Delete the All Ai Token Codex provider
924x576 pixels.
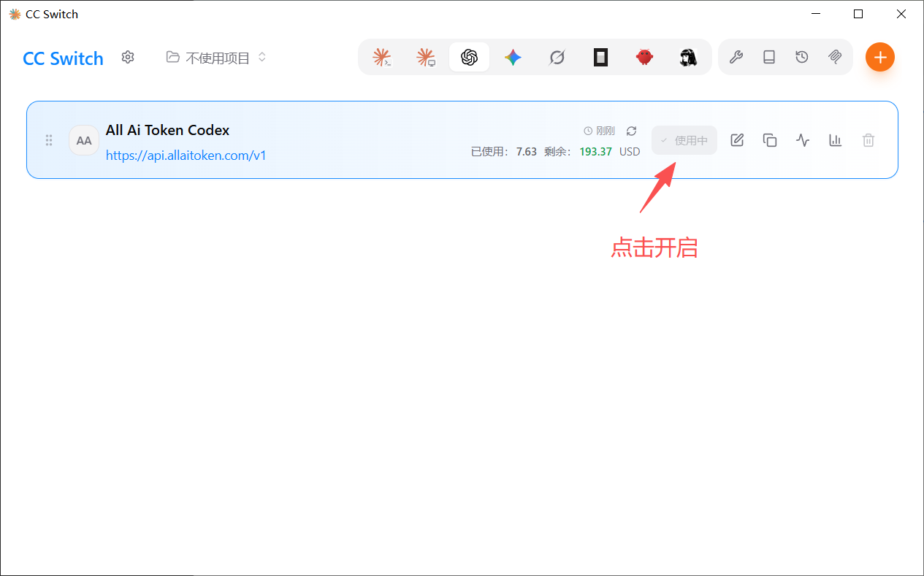[868, 140]
